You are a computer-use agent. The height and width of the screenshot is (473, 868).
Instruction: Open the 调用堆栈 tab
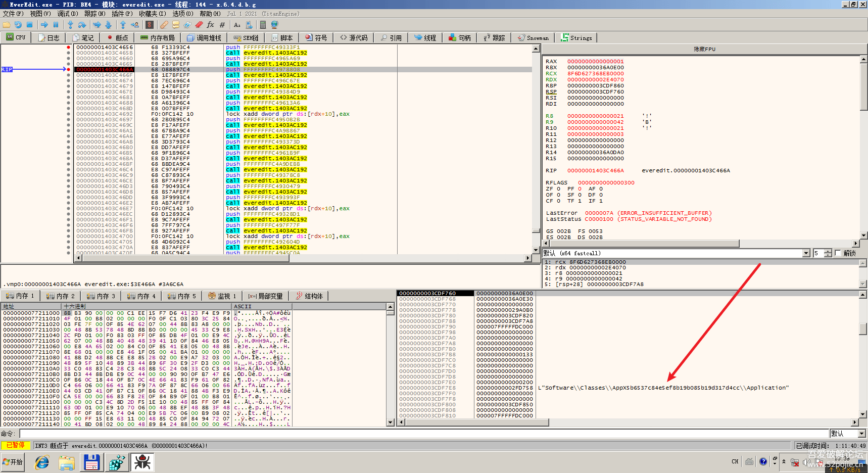click(204, 38)
